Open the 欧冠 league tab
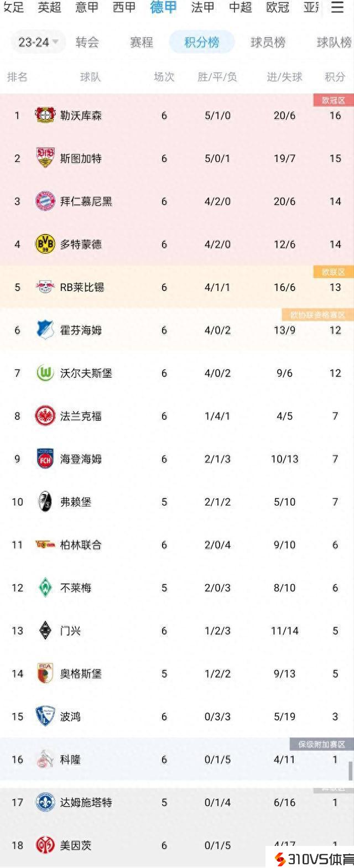 (277, 7)
